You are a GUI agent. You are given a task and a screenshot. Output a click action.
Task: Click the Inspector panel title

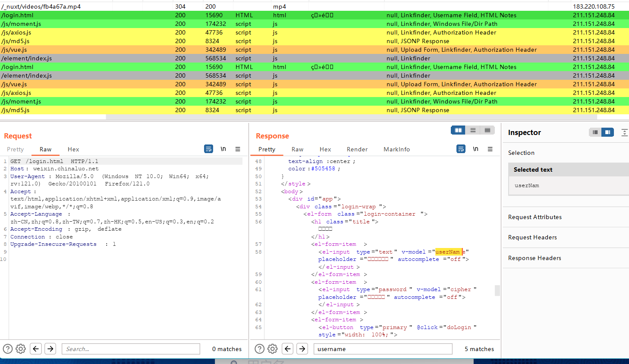524,132
